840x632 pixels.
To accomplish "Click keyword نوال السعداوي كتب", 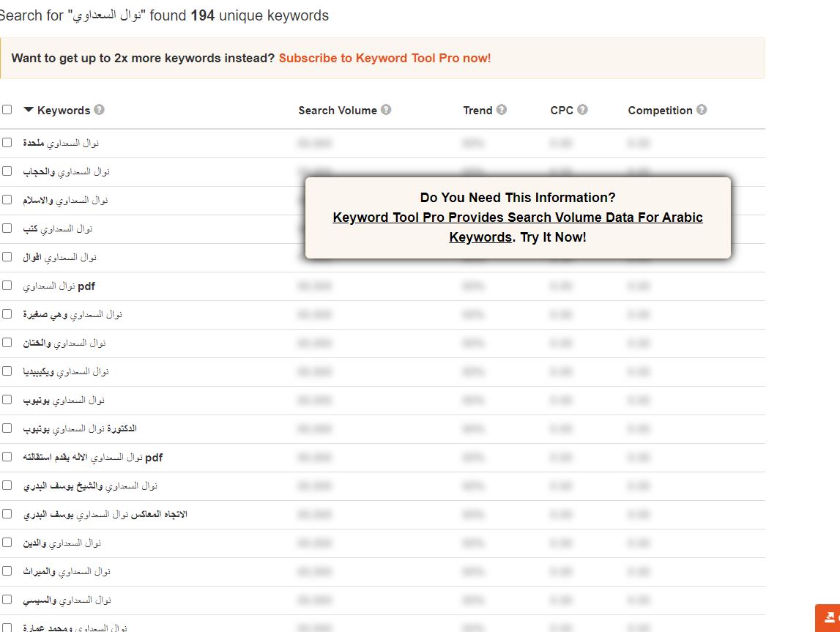I will (58, 228).
